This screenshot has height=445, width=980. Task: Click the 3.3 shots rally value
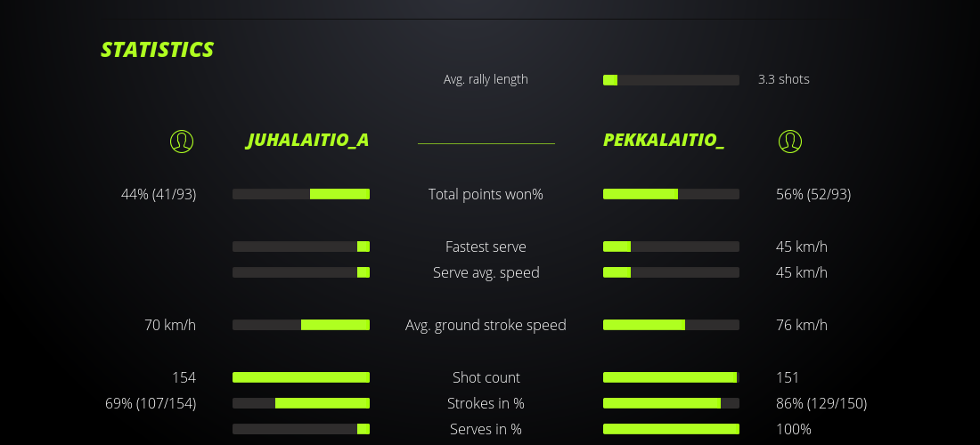click(784, 79)
